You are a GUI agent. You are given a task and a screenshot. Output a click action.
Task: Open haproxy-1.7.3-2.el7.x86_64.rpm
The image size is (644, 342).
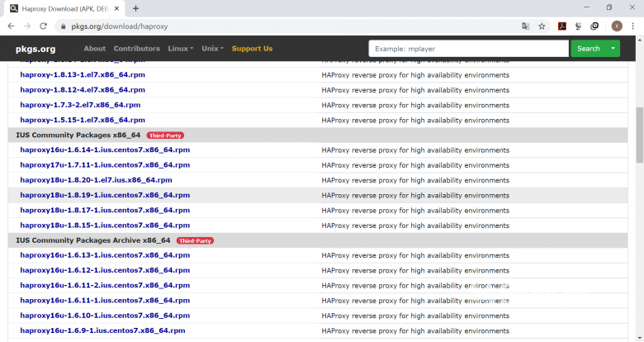pos(80,105)
